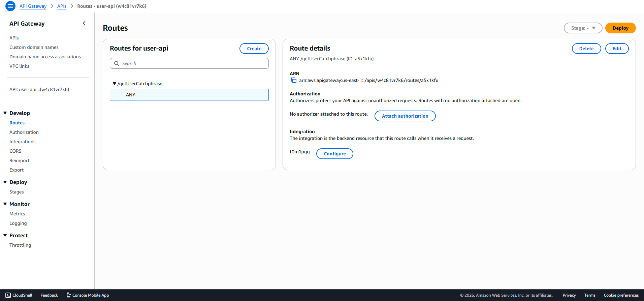Viewport: 644px width, 301px height.
Task: Delete the selected route
Action: click(x=586, y=49)
